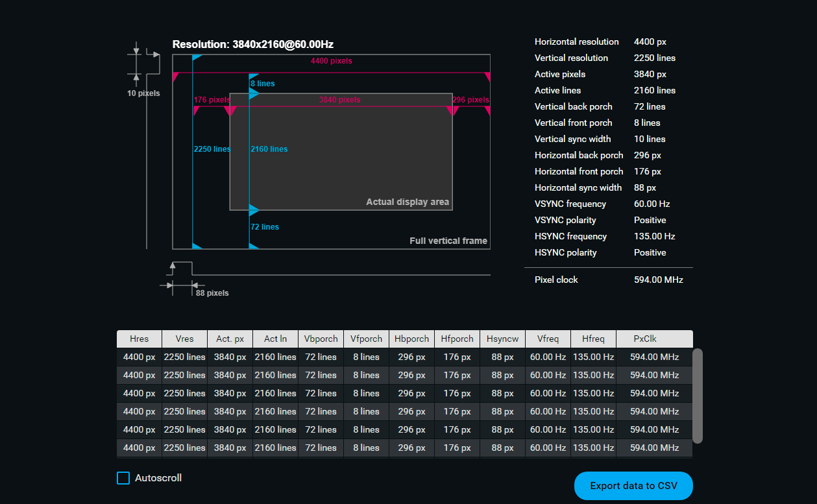
Task: Click the Hfporch column header
Action: coord(457,339)
